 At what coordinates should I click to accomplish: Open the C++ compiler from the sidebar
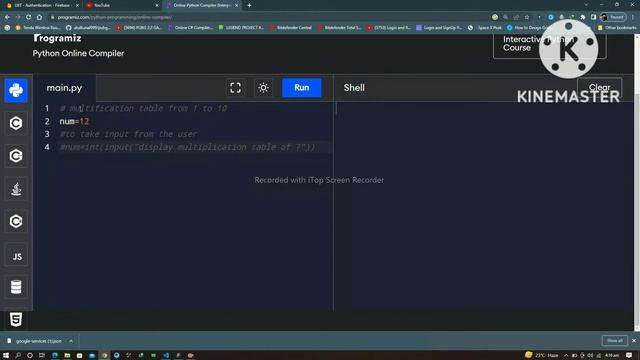click(x=16, y=156)
